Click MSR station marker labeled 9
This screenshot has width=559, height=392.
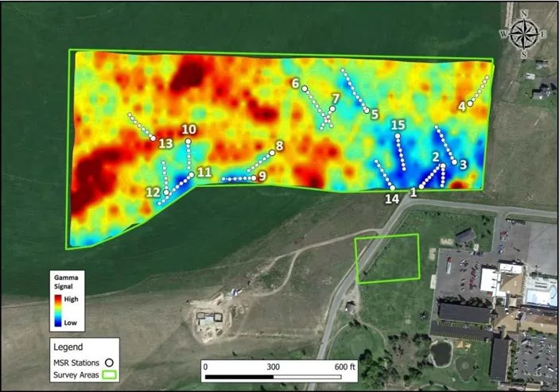(254, 178)
